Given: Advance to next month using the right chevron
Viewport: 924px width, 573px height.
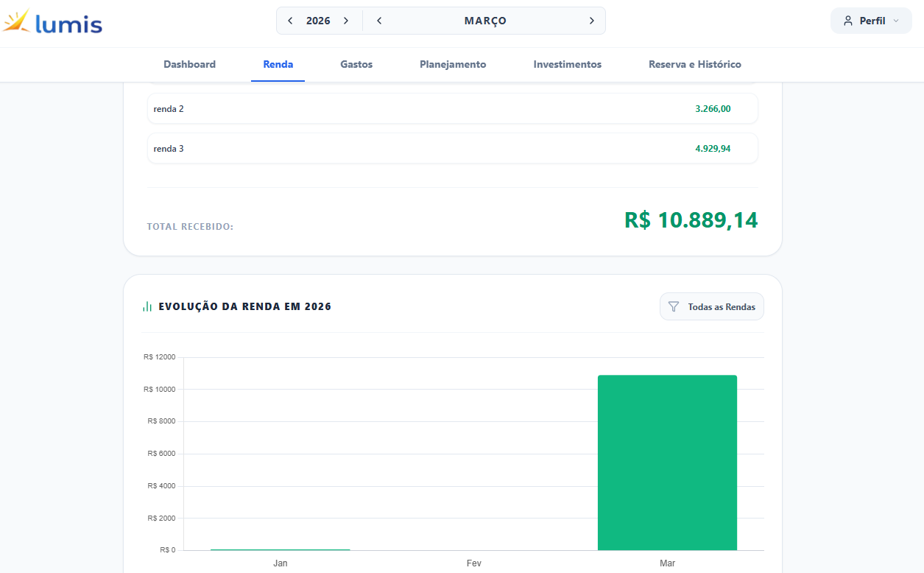Looking at the screenshot, I should coord(591,21).
